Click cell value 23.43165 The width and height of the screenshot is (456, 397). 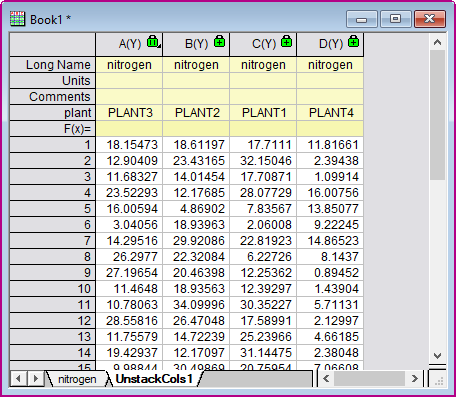tap(196, 161)
